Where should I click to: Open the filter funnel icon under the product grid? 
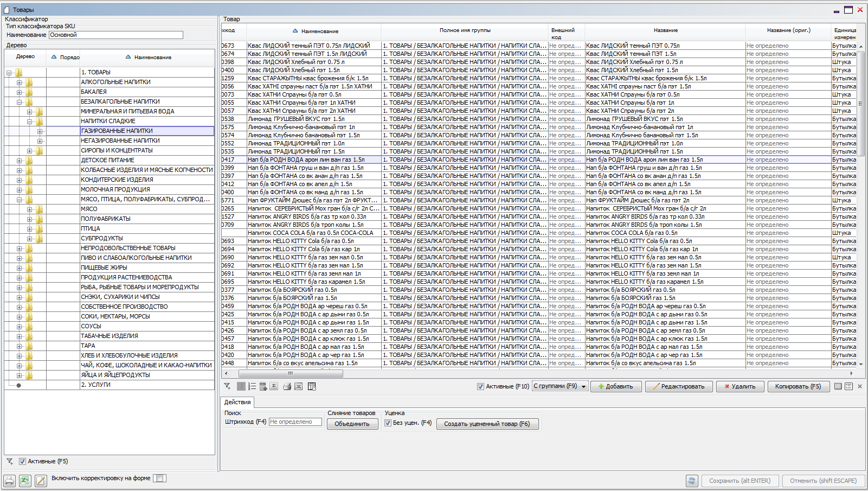[228, 386]
